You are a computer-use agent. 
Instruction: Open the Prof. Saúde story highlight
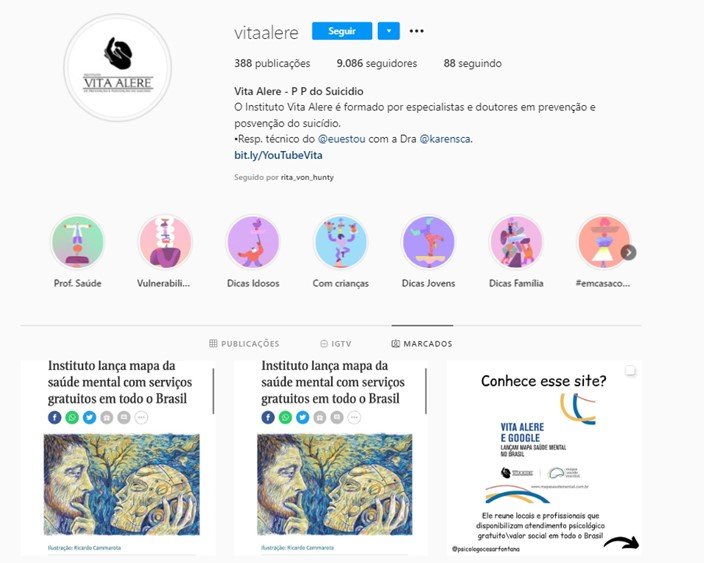point(78,242)
